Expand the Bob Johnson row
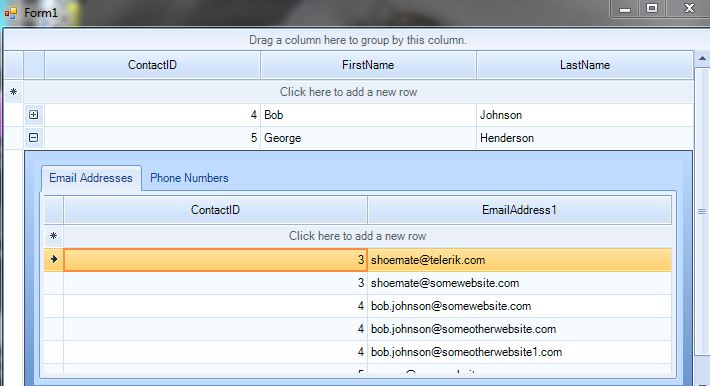The height and width of the screenshot is (386, 710). [34, 115]
